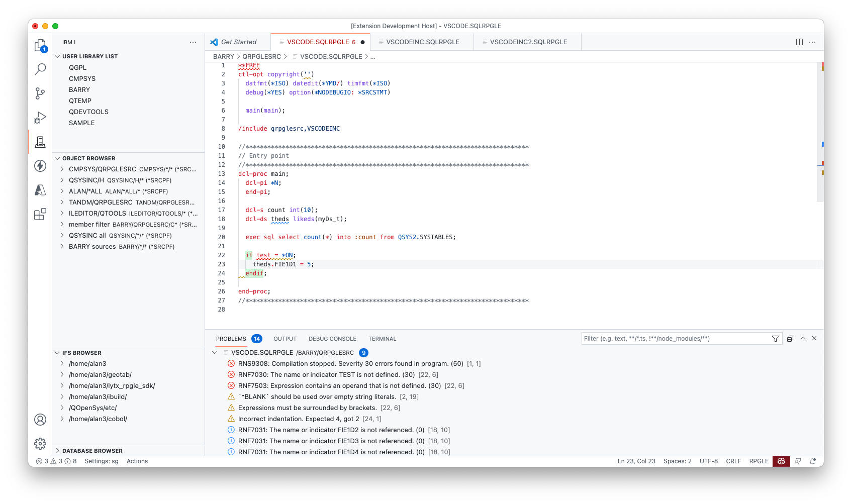Click Ln 23, Col 23 position indicator

[636, 461]
